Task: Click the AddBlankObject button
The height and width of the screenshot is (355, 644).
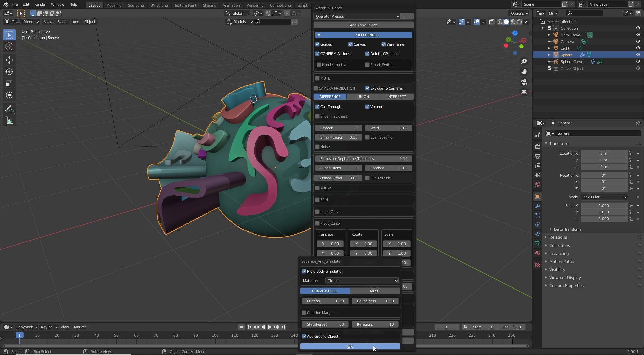Action: pos(363,25)
